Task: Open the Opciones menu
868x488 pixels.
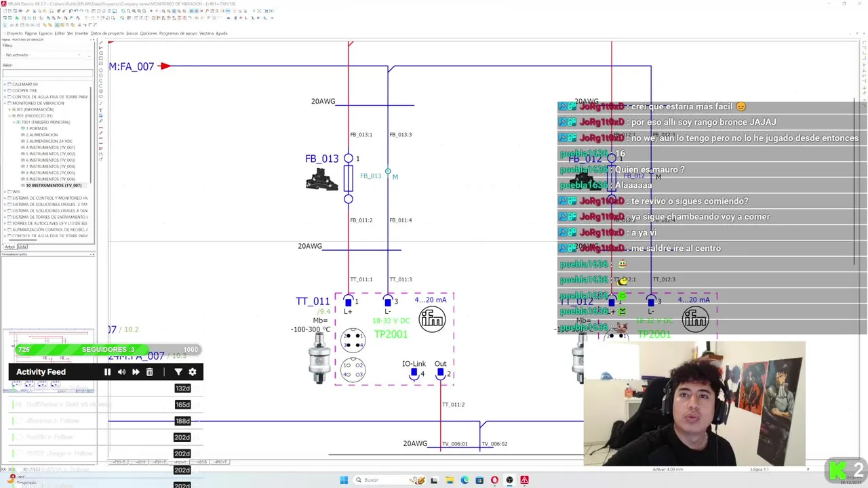Action: [149, 33]
